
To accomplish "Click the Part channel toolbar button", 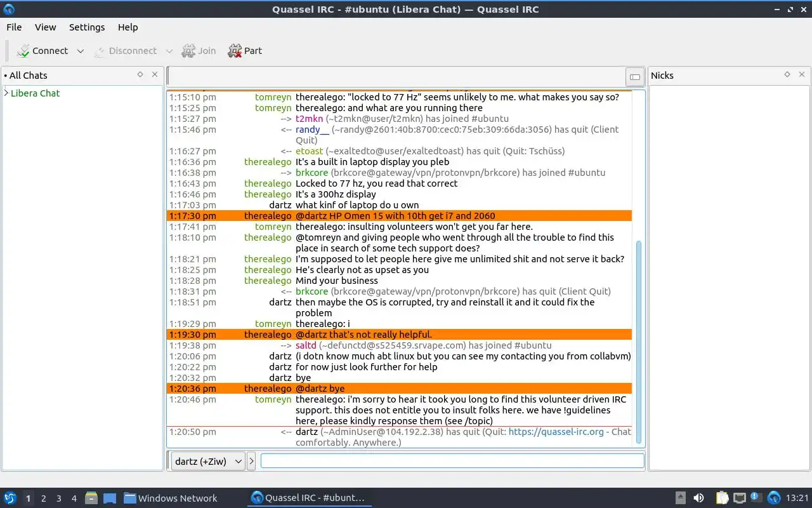I will click(x=245, y=51).
